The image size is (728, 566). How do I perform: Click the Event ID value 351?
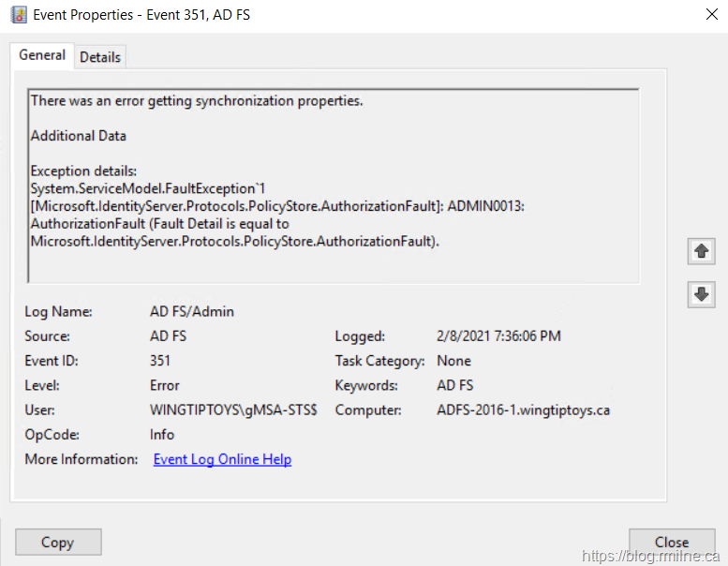click(160, 361)
